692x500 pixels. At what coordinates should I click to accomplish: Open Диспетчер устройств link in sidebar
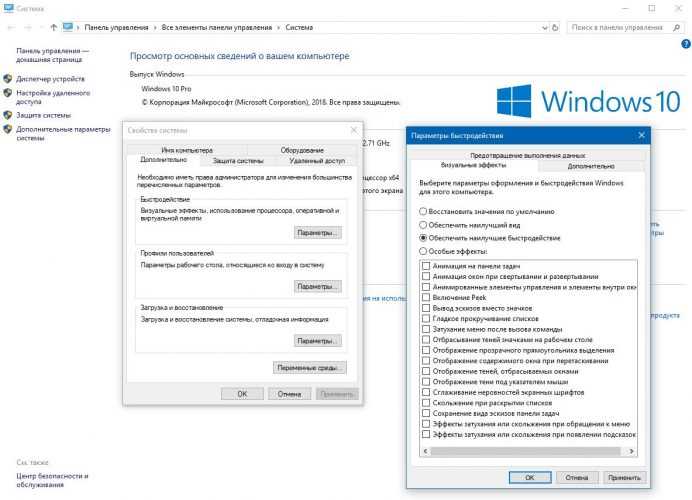point(50,79)
